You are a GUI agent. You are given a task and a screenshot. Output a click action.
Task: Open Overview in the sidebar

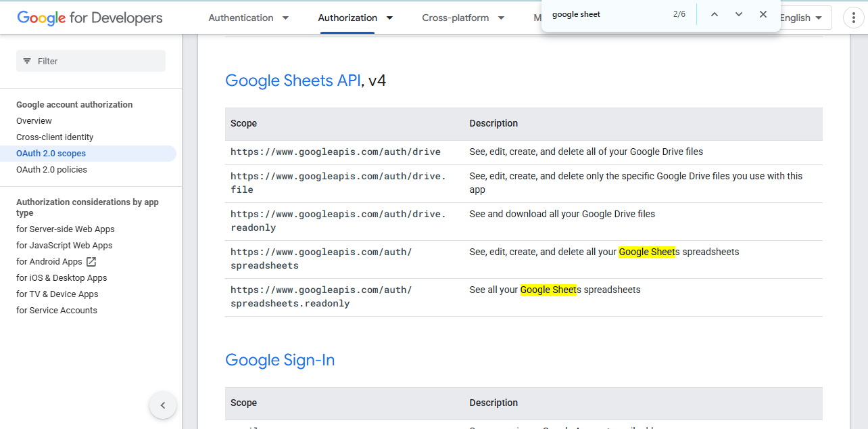click(34, 121)
